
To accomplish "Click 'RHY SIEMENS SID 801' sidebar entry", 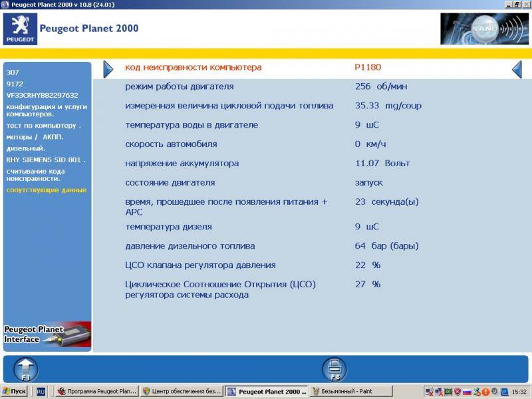I will click(46, 160).
